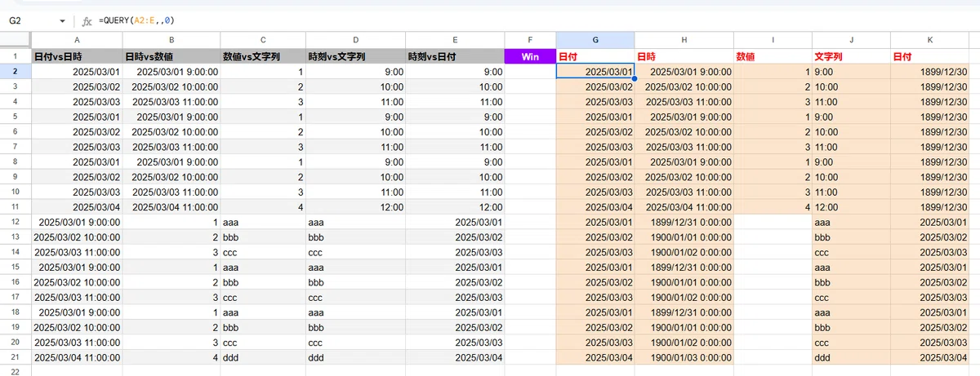Viewport: 980px width, 376px height.
Task: Click cell H21 showing 1900/01/03 0:00:00
Action: click(684, 357)
